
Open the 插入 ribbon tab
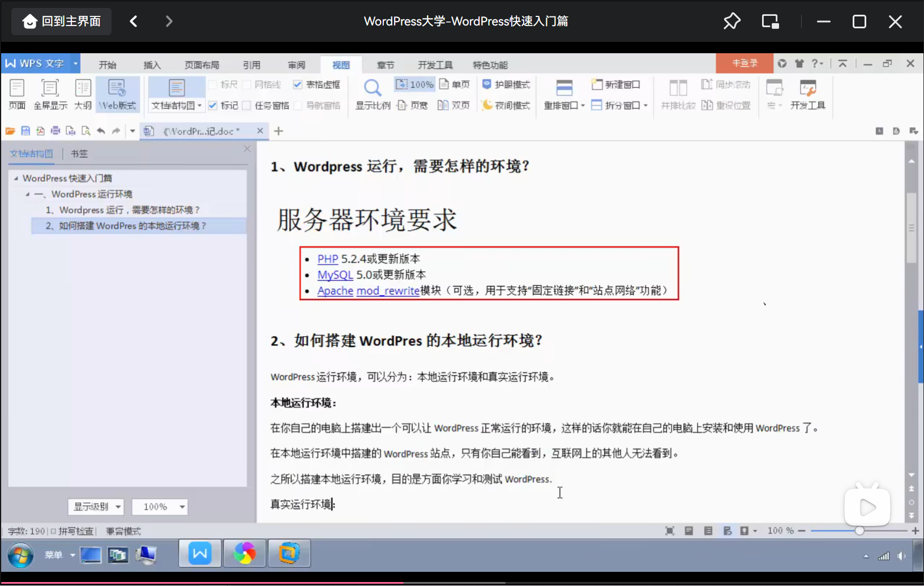(x=152, y=65)
